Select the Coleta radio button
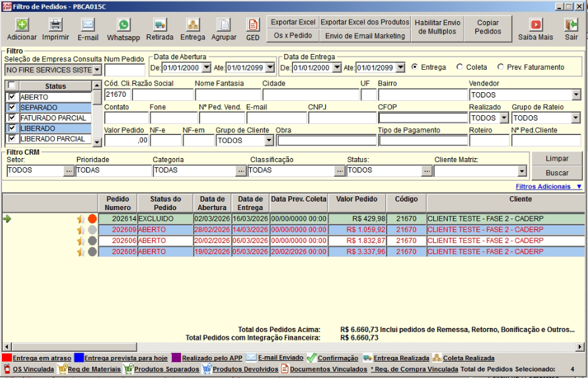The image size is (588, 378). pyautogui.click(x=460, y=67)
